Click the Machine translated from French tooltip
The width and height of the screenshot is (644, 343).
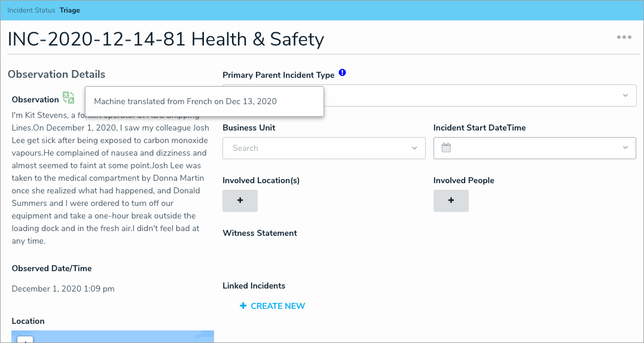204,101
